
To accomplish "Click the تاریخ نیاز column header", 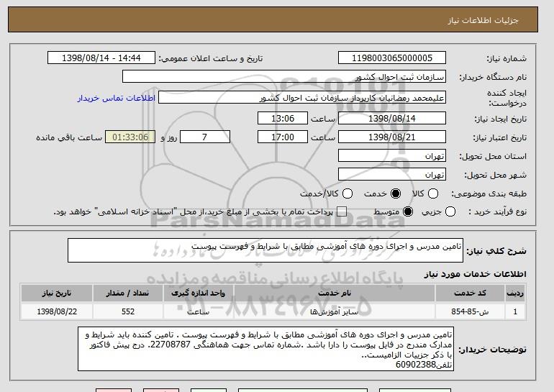I will pos(57,293).
